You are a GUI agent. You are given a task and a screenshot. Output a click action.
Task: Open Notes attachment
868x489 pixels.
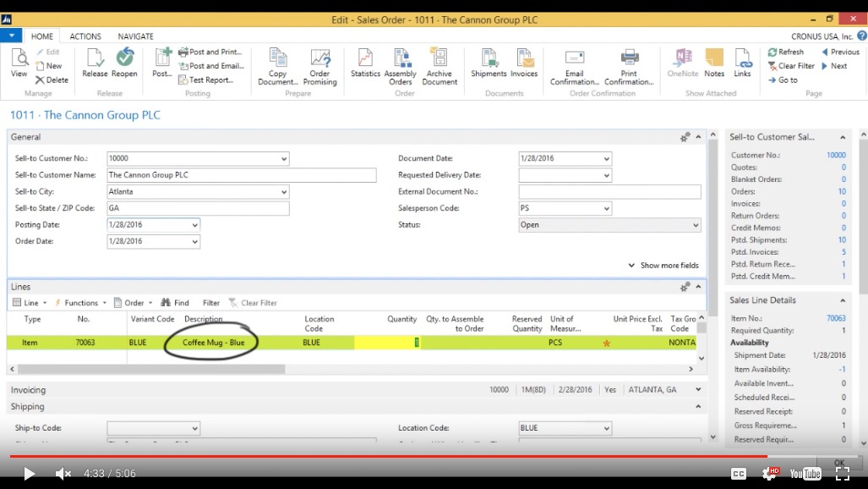(x=714, y=63)
